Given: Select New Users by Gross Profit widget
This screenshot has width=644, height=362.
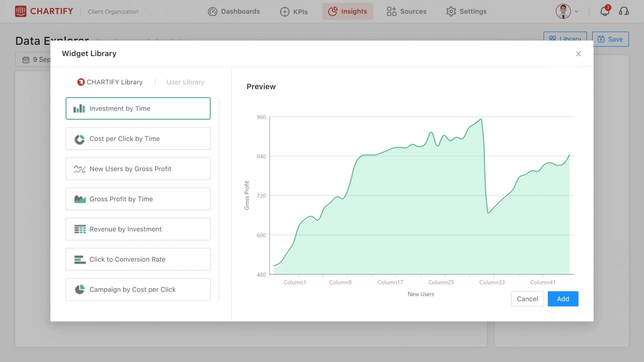Looking at the screenshot, I should pyautogui.click(x=138, y=169).
